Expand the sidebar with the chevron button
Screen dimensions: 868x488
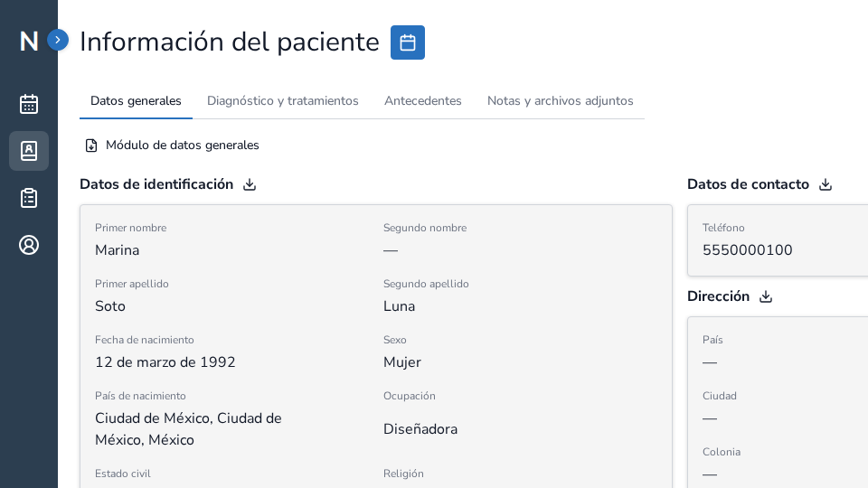58,40
